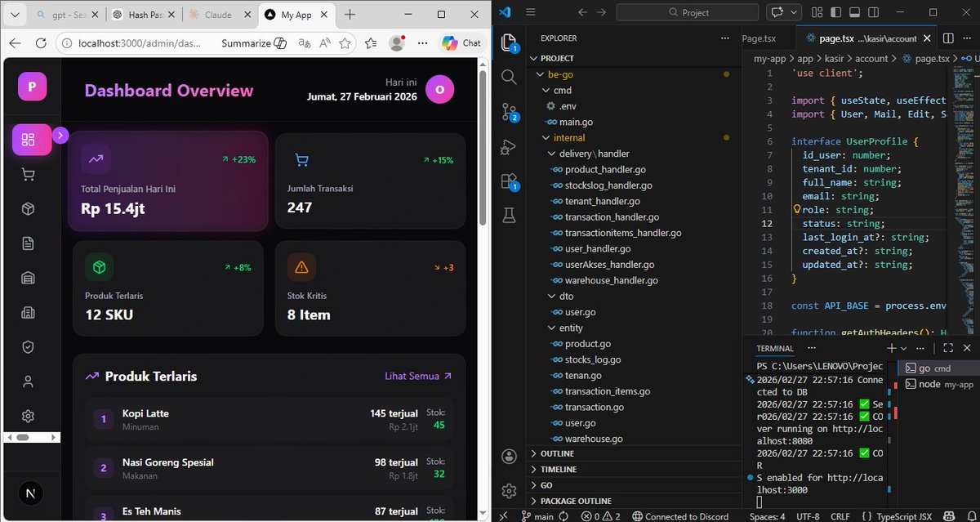Viewport: 980px width, 522px height.
Task: Open the box product icon in app sidebar
Action: (x=29, y=209)
